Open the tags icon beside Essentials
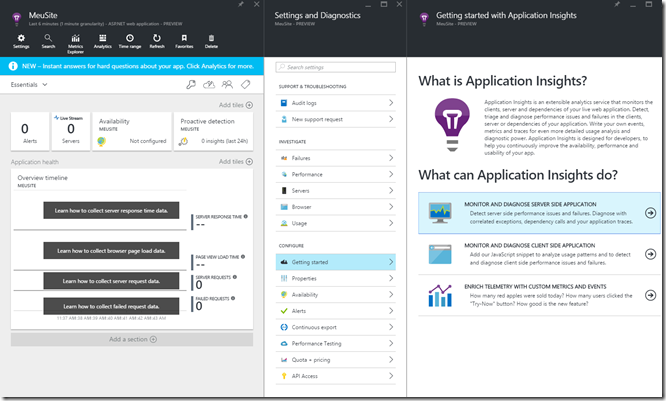The height and width of the screenshot is (401, 666). [246, 85]
